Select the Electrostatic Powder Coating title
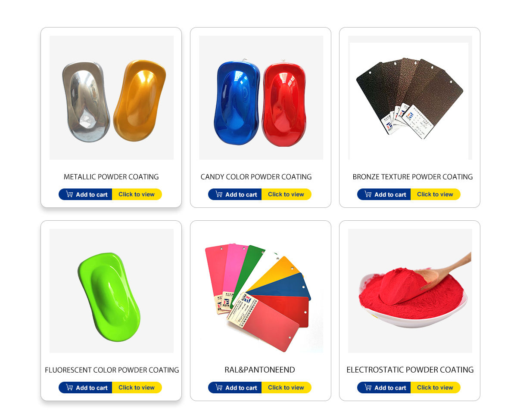 click(410, 370)
